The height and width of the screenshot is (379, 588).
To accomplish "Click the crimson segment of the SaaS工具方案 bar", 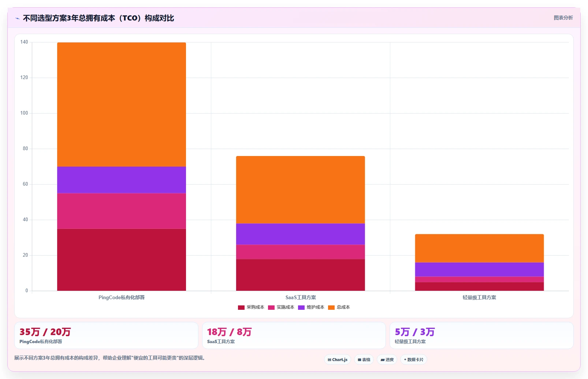I will (301, 275).
